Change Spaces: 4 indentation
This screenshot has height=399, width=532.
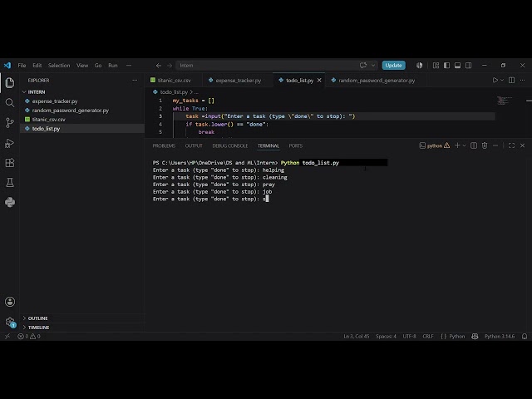tap(386, 336)
